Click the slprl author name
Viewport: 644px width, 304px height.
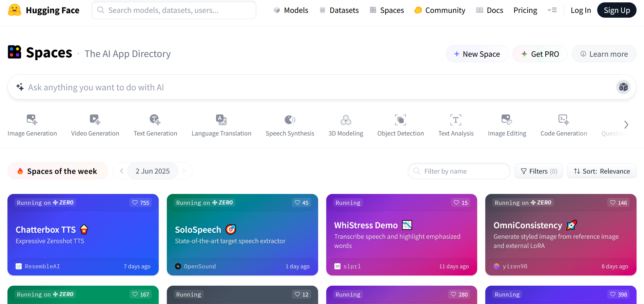point(352,266)
